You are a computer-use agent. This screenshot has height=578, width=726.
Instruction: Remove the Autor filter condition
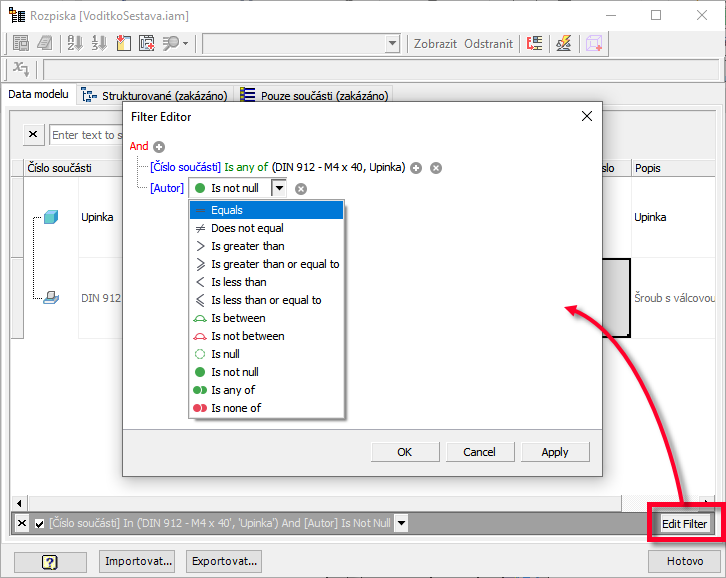point(301,188)
